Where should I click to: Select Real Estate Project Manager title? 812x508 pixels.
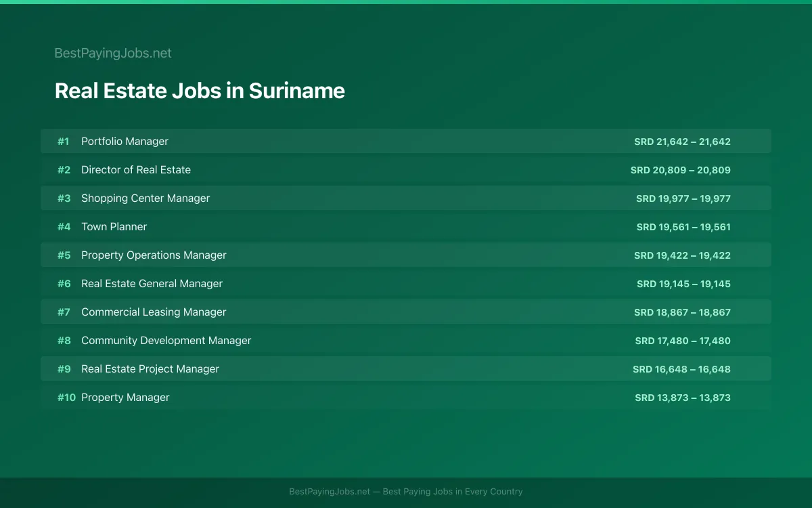point(150,369)
